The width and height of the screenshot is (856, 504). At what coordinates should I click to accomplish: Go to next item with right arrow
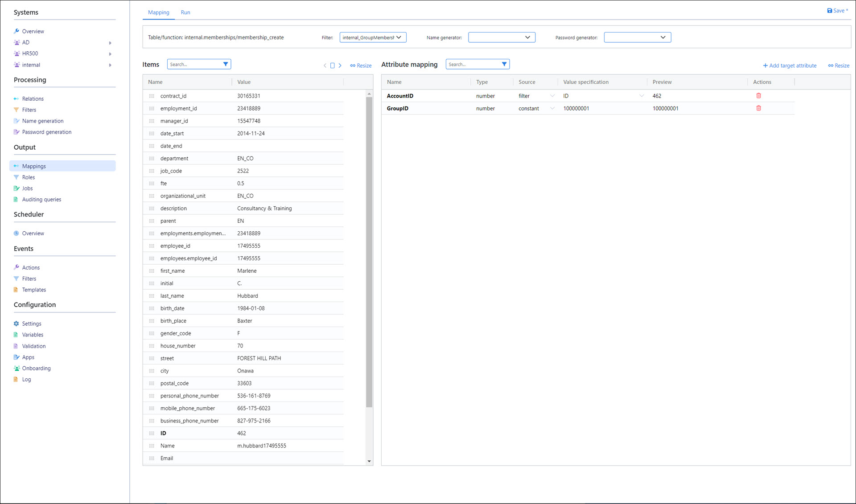coord(340,66)
